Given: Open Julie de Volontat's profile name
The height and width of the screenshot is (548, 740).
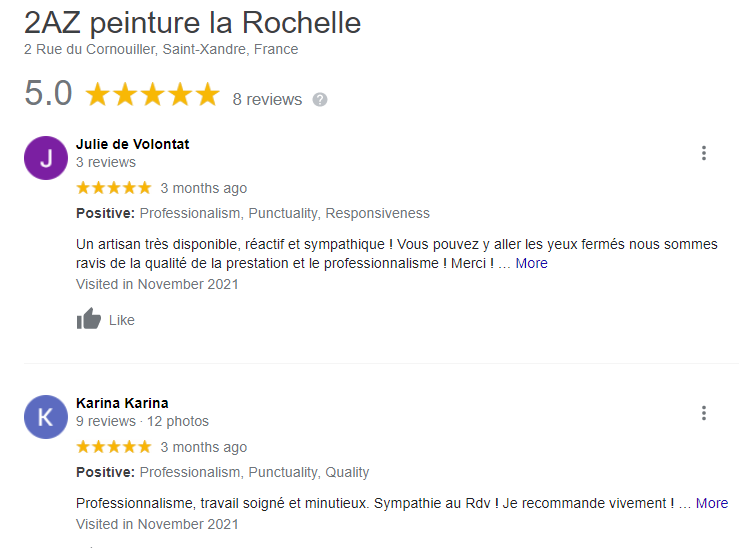Looking at the screenshot, I should (132, 144).
